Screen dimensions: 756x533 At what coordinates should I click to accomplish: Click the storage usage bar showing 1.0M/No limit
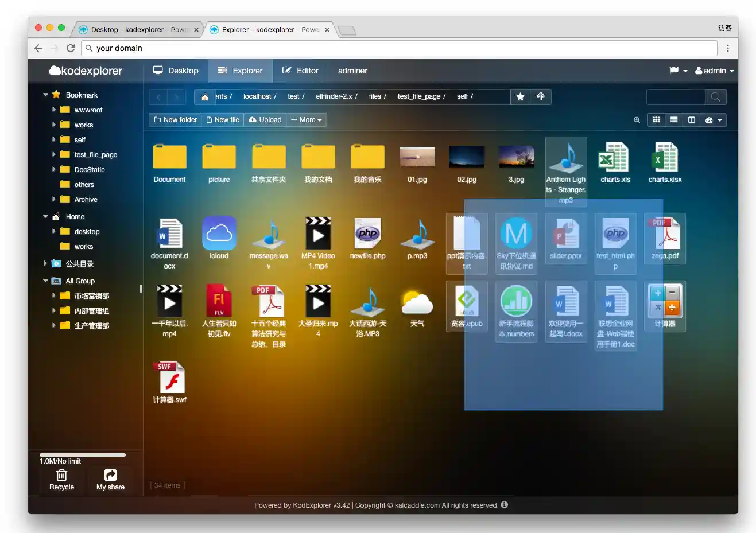coord(81,455)
